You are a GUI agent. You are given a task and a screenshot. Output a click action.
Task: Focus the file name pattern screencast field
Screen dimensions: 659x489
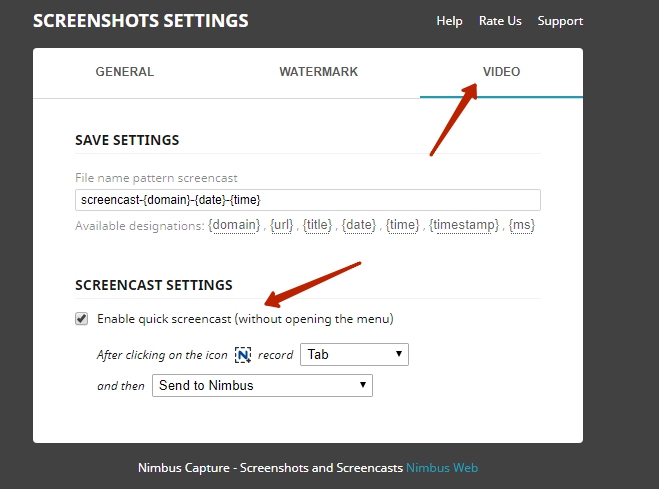click(x=308, y=200)
